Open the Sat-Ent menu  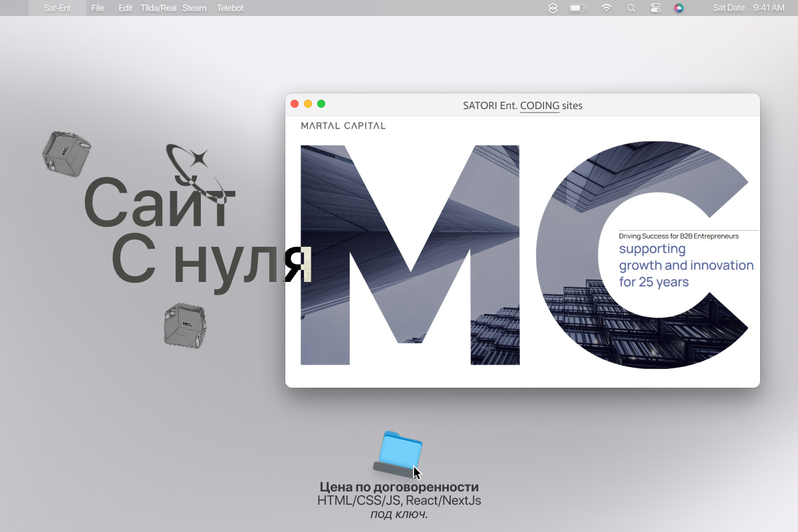click(57, 8)
